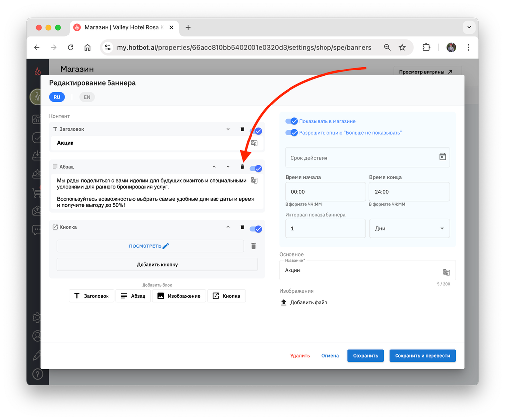Delete the Заголовок block with trash icon
505x420 pixels.
242,129
